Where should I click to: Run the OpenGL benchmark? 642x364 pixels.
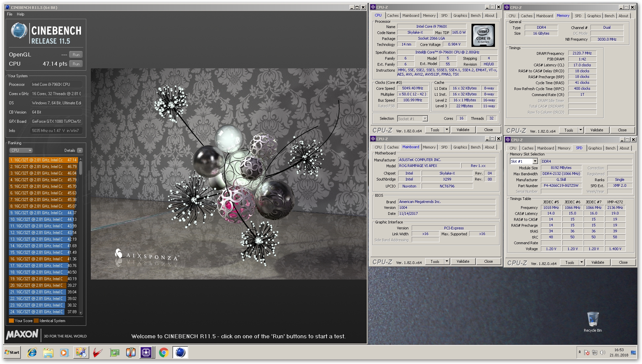pos(76,55)
